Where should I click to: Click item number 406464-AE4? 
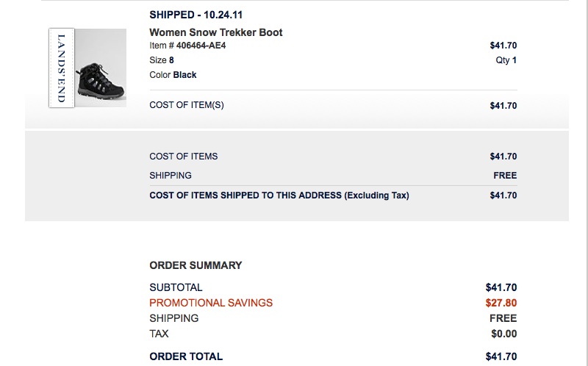tap(189, 46)
